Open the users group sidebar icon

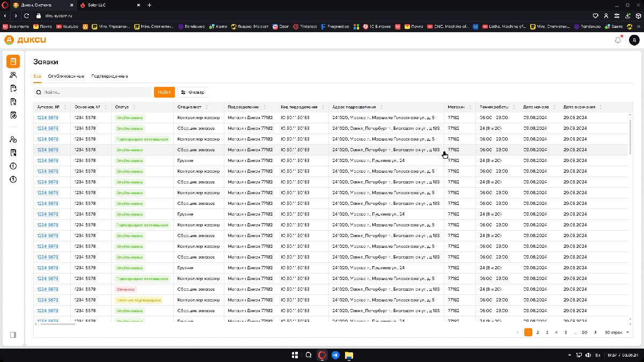point(13,75)
